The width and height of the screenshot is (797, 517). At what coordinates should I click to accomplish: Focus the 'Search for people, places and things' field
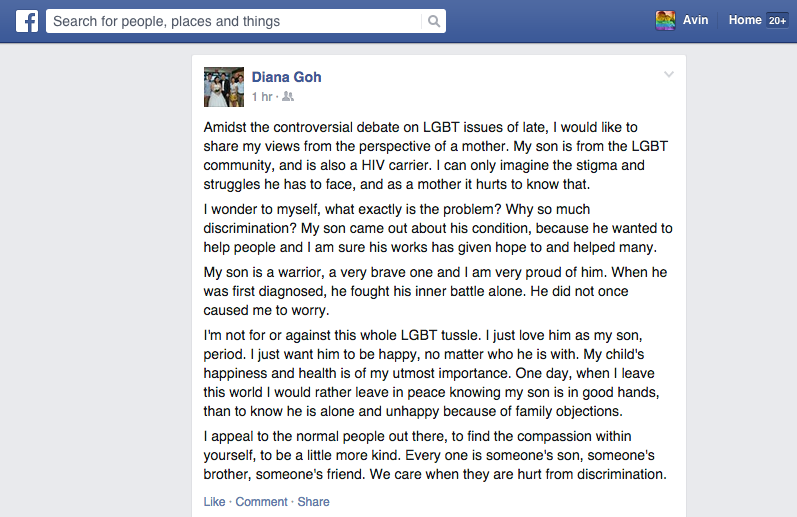[234, 21]
